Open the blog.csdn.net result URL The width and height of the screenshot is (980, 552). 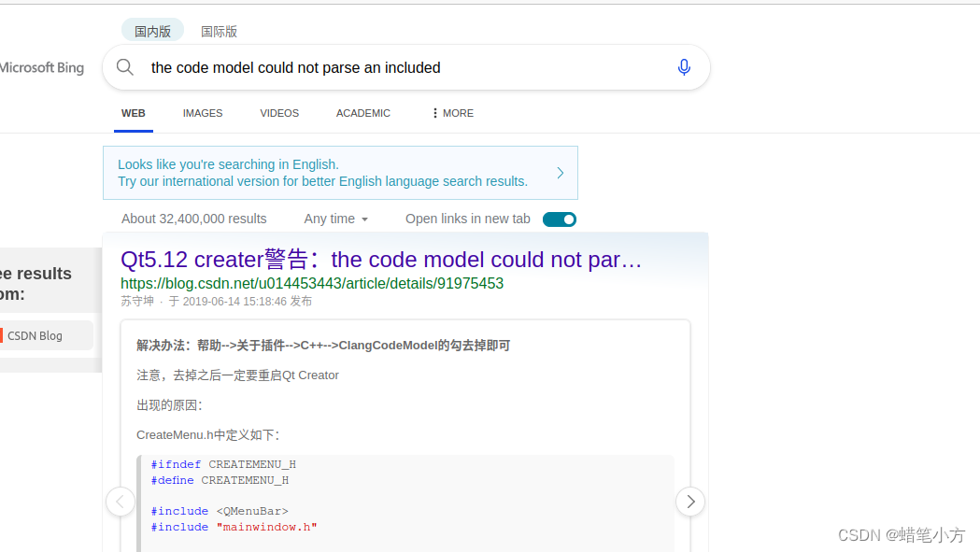312,283
